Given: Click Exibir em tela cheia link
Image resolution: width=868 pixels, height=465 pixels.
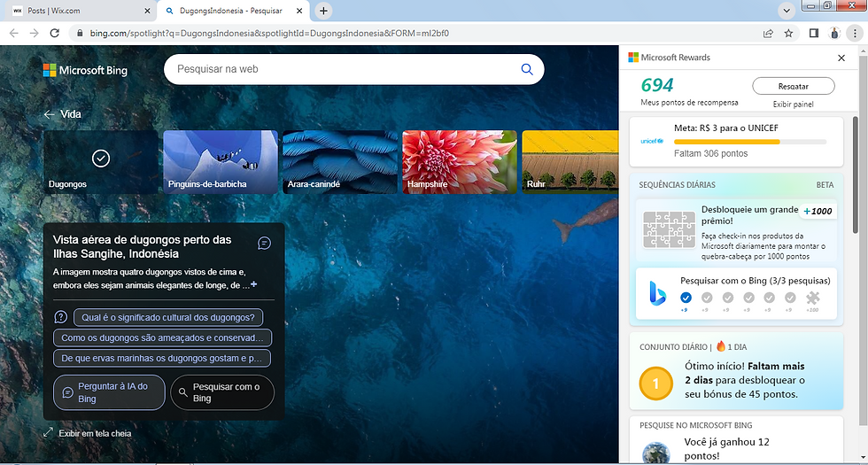Looking at the screenshot, I should [x=96, y=433].
